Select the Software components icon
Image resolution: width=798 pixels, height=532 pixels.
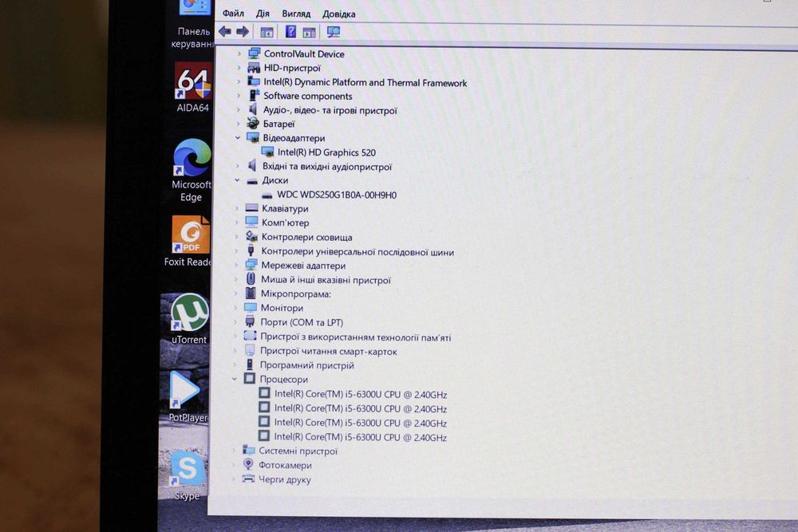tap(254, 95)
